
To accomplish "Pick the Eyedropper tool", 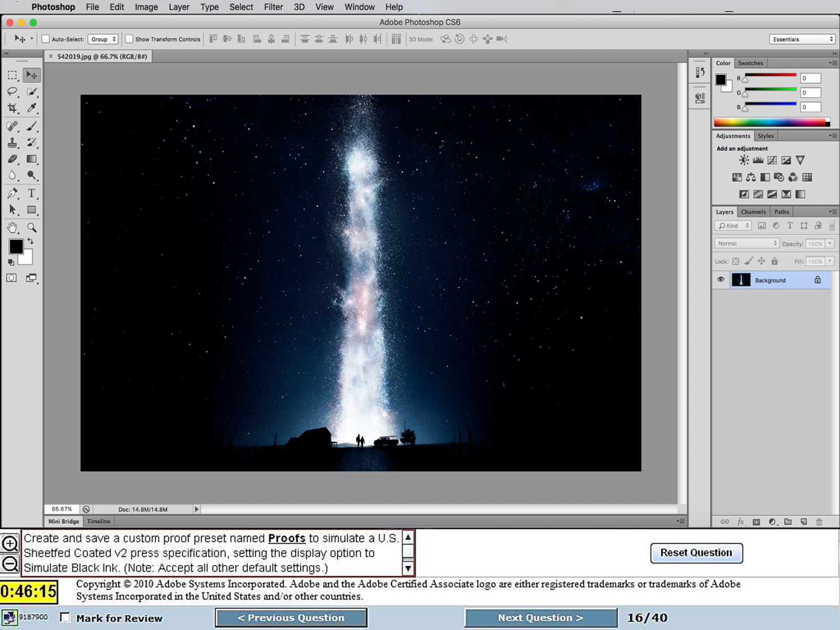I will point(32,108).
